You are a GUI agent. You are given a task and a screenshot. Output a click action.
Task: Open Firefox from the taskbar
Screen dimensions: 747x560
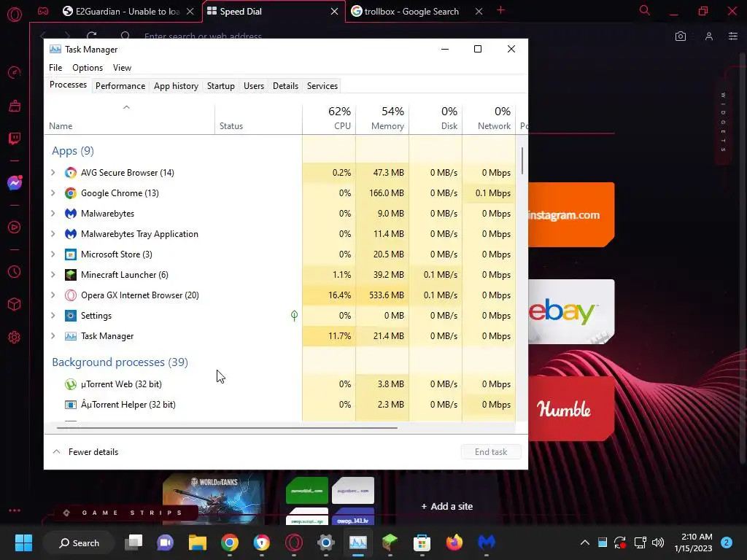coord(454,542)
